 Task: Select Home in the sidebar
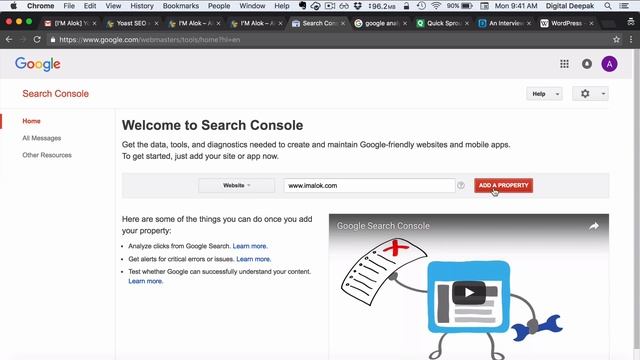31,121
